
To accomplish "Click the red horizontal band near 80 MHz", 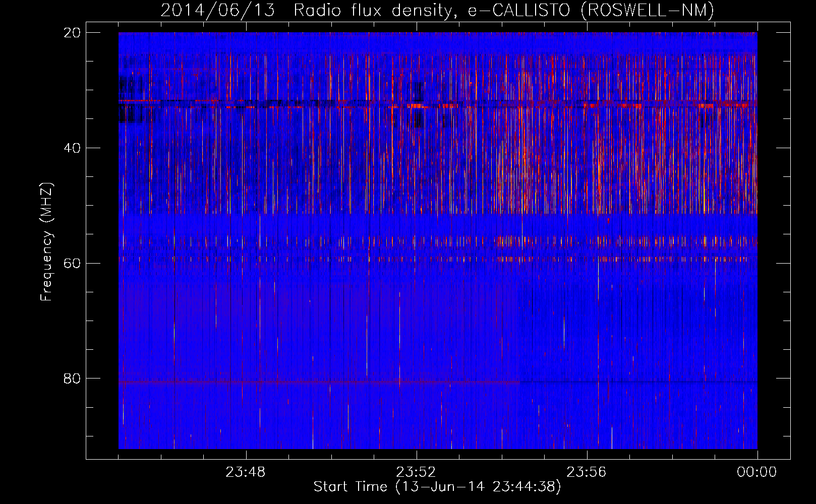I will 319,383.
